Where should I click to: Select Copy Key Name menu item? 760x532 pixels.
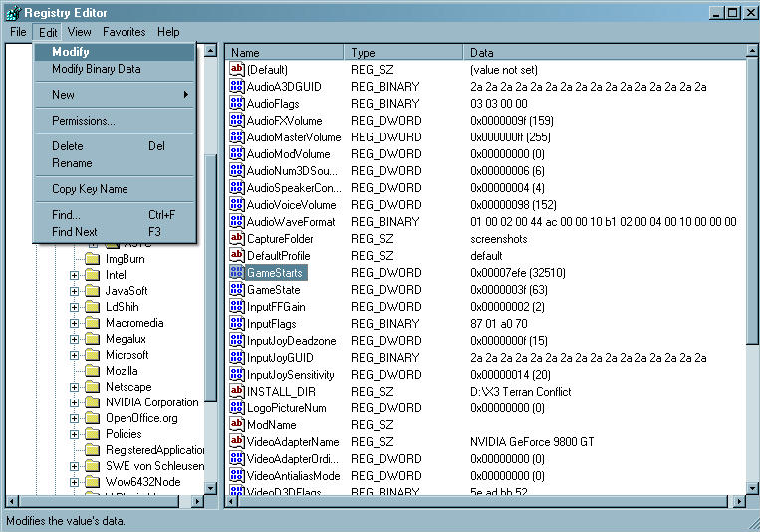pyautogui.click(x=115, y=189)
